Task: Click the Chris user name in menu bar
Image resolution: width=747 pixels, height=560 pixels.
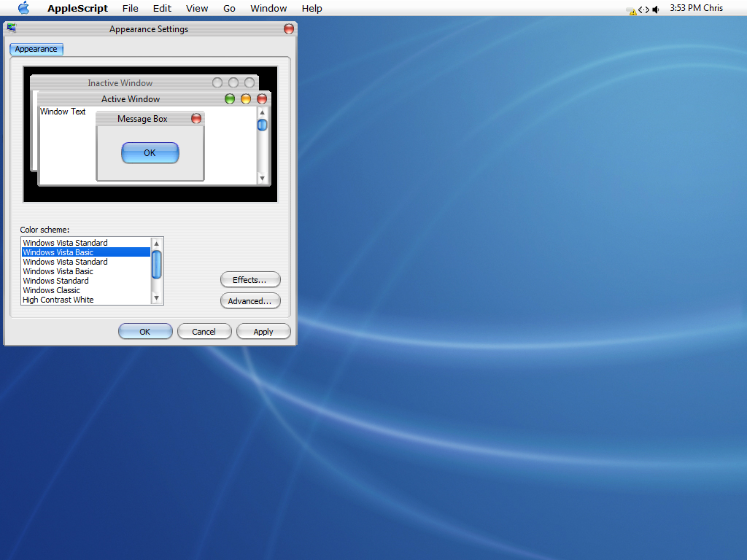Action: (x=713, y=8)
